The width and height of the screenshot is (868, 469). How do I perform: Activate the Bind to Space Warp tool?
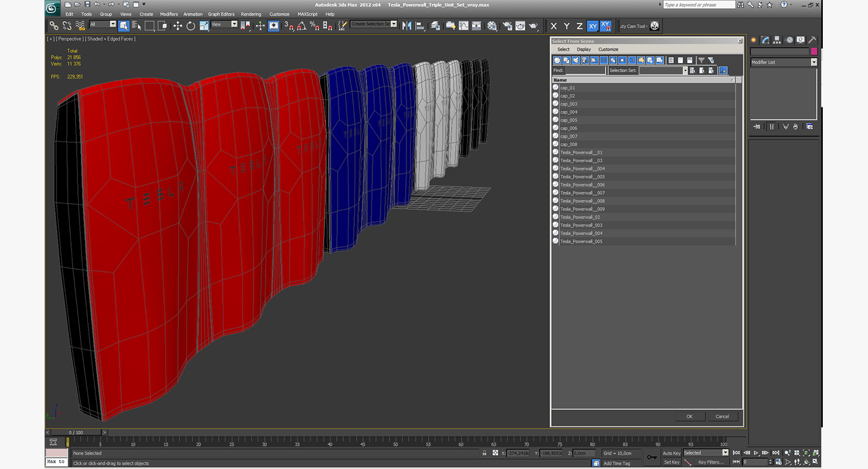click(x=80, y=26)
